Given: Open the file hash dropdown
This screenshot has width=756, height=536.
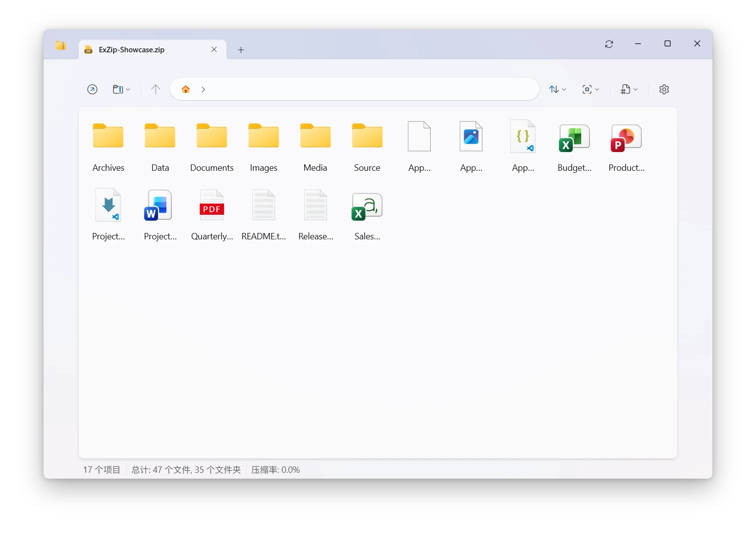Looking at the screenshot, I should [629, 89].
